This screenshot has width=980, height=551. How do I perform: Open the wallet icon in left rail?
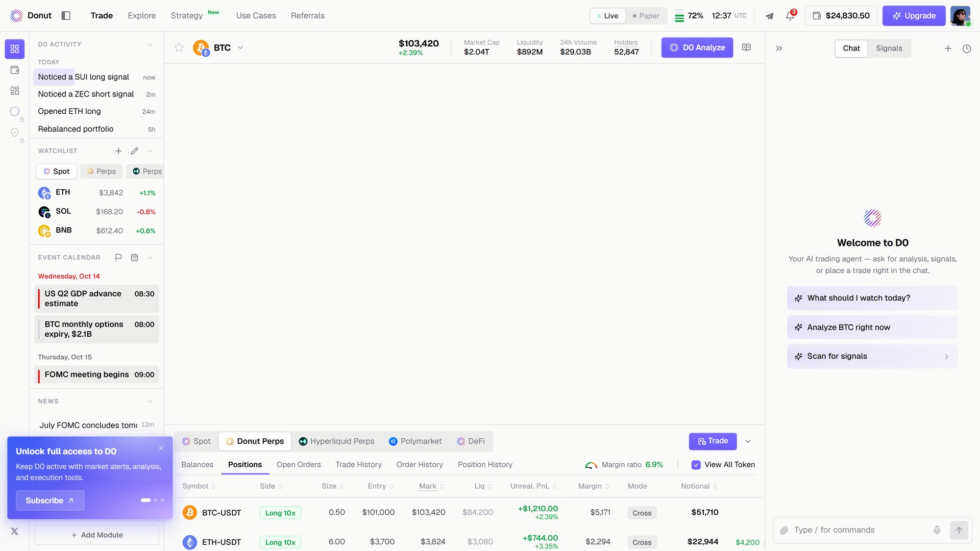[15, 70]
